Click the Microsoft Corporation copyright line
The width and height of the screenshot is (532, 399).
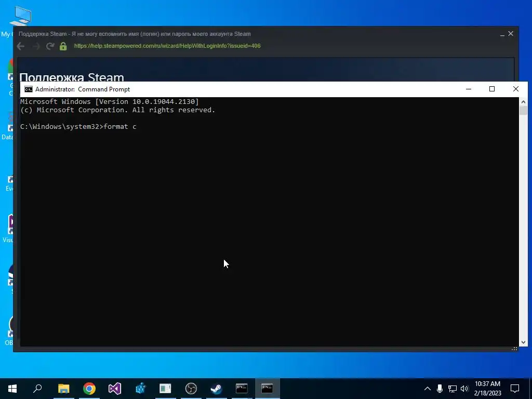pyautogui.click(x=118, y=110)
